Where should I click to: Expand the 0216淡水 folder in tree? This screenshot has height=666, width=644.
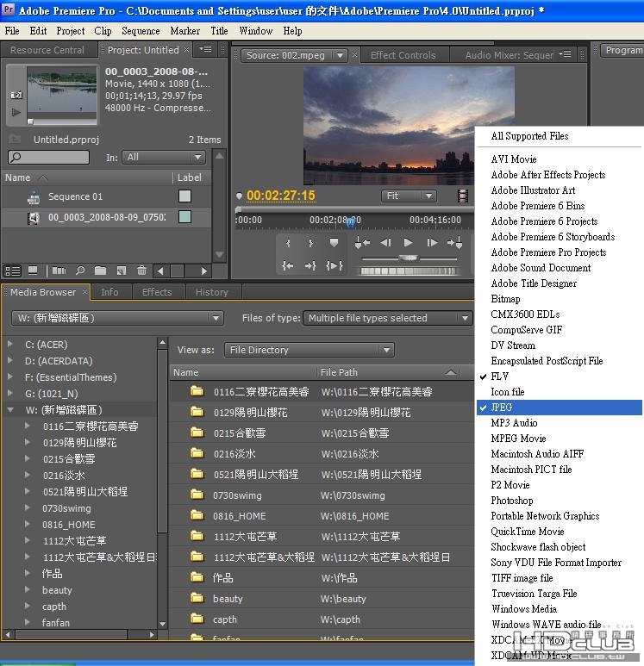28,475
